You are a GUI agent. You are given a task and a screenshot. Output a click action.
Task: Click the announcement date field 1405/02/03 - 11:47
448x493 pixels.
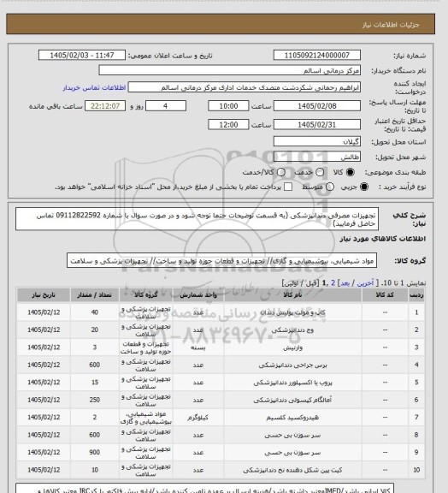pos(82,55)
